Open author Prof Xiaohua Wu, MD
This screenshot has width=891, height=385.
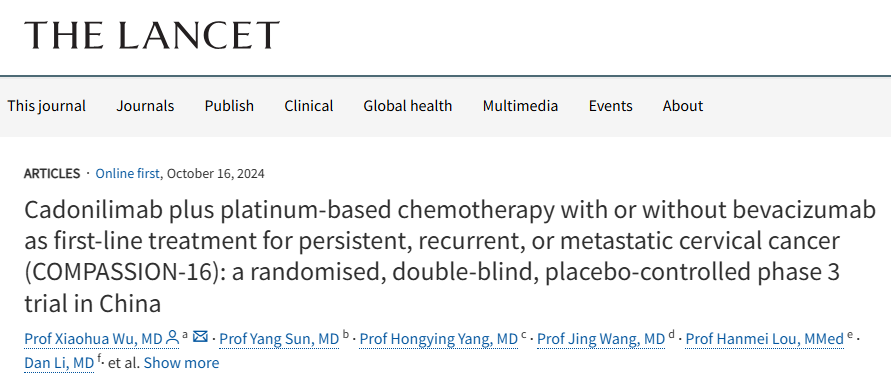tap(93, 339)
